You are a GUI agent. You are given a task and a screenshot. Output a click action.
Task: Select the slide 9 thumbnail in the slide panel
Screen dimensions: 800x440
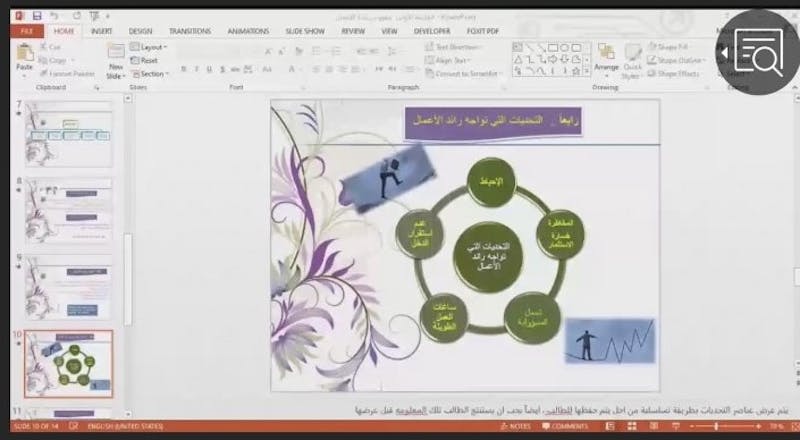tap(68, 287)
